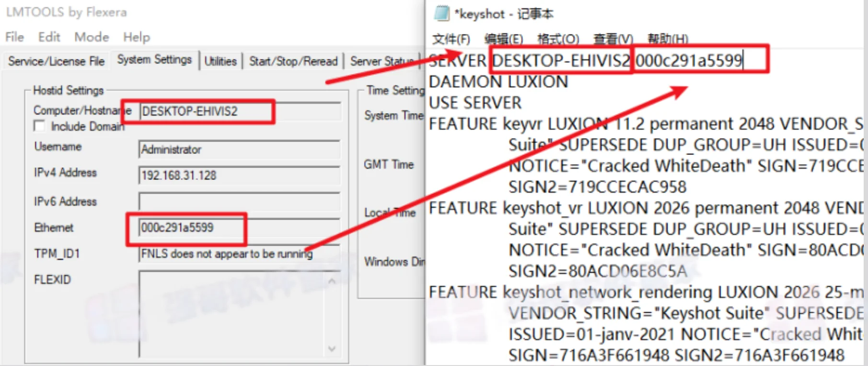Click the GMT Time label
Screen dimensions: 868x366
389,165
